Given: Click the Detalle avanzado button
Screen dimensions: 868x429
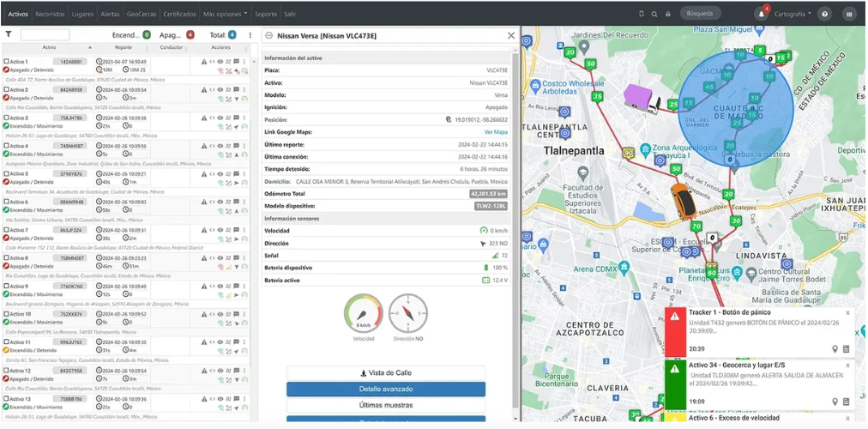Looking at the screenshot, I should pos(386,390).
